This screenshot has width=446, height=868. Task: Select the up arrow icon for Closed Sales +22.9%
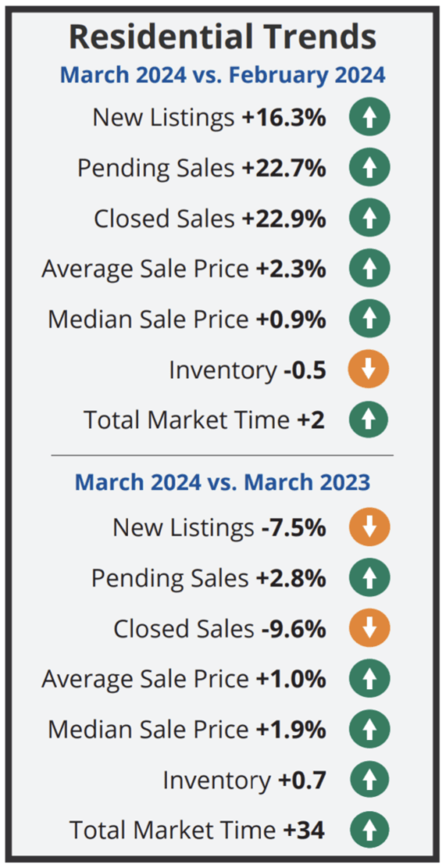(370, 218)
